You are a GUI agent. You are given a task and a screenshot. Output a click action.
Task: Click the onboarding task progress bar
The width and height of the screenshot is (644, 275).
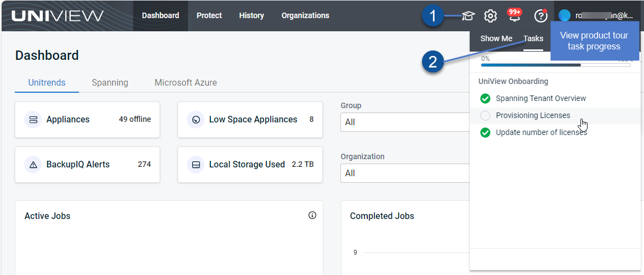click(x=556, y=65)
